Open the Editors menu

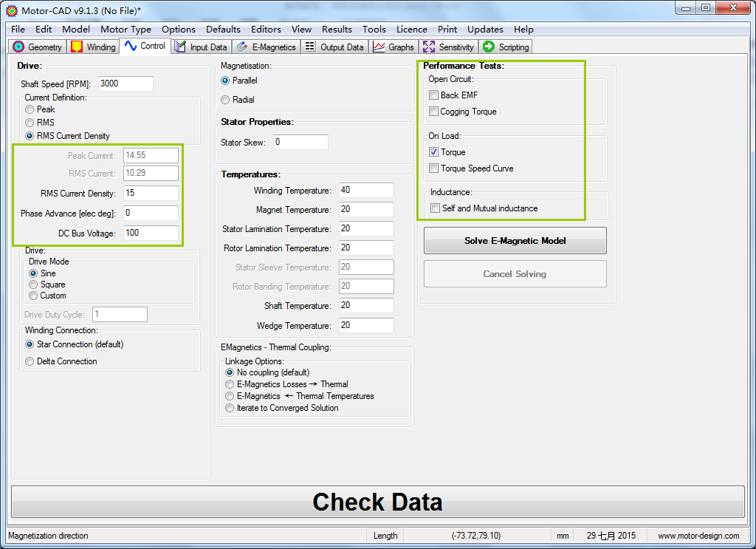coord(266,30)
